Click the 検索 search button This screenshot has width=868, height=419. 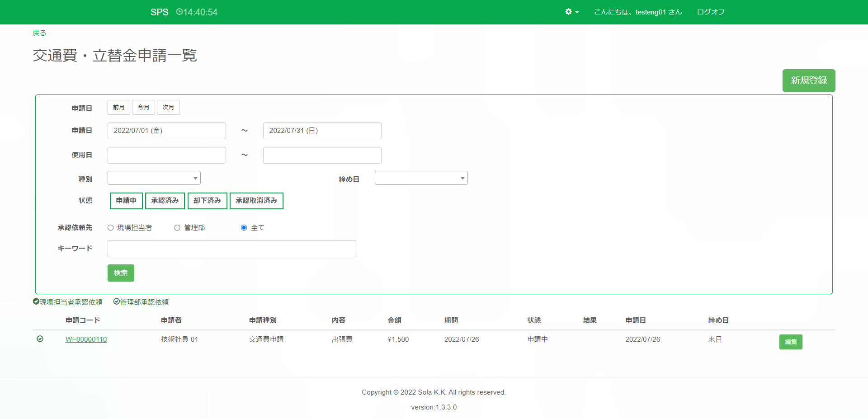point(121,273)
